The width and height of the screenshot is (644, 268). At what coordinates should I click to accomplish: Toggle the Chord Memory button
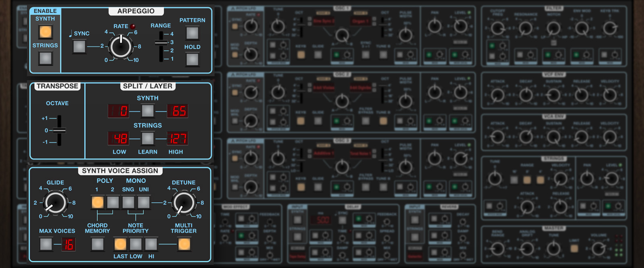(x=97, y=244)
